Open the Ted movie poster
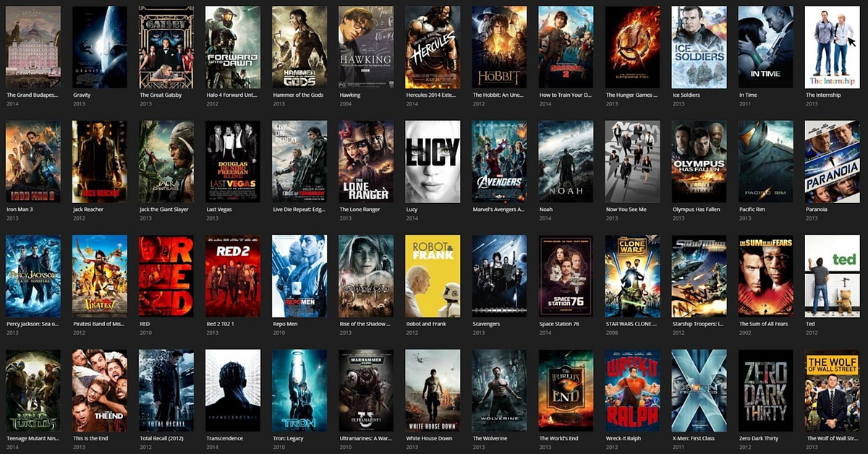Image resolution: width=868 pixels, height=454 pixels. (x=832, y=276)
